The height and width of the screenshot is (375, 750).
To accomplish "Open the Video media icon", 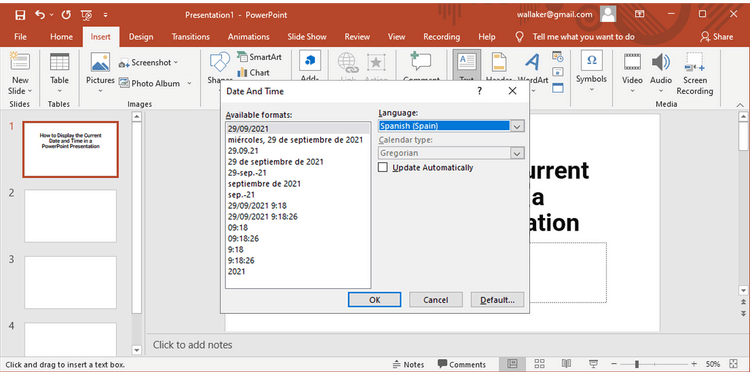I will coord(632,62).
